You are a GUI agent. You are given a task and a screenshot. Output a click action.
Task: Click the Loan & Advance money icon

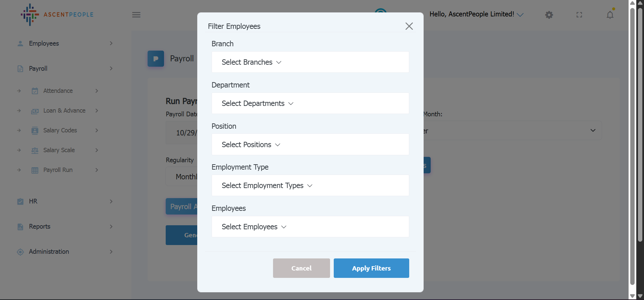[35, 111]
